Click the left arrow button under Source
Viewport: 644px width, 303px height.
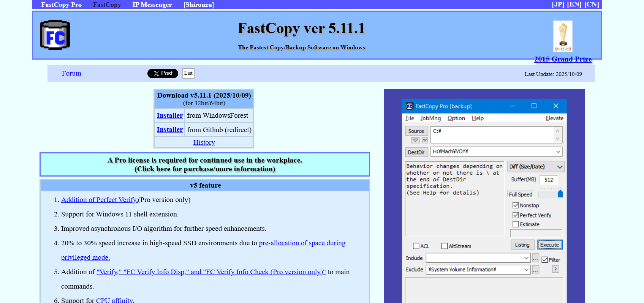point(416,140)
